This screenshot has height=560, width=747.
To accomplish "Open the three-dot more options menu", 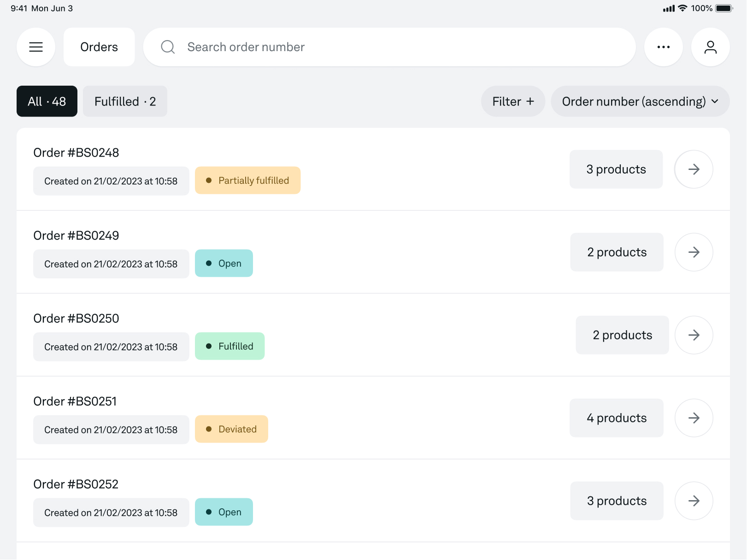I will (664, 47).
